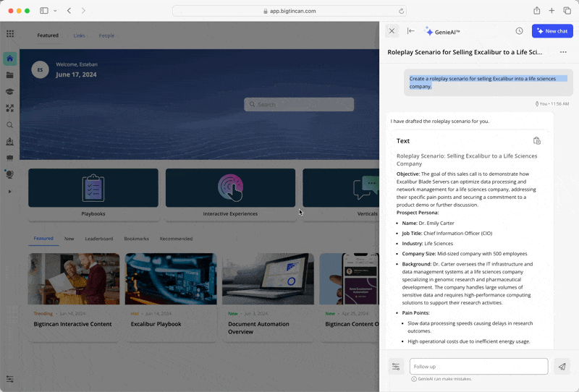Image resolution: width=579 pixels, height=392 pixels.
Task: Switch to the Bookmarks tab
Action: [x=136, y=239]
